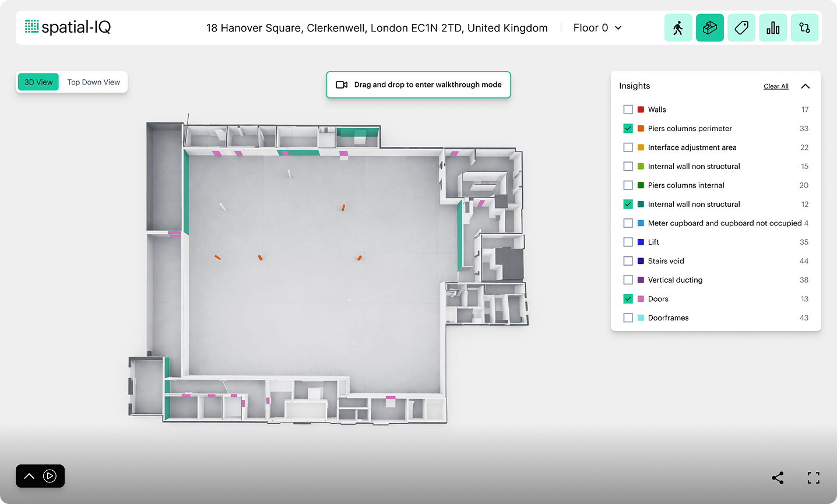Expand the bottom panel with up chevron
The height and width of the screenshot is (504, 837).
coord(29,476)
